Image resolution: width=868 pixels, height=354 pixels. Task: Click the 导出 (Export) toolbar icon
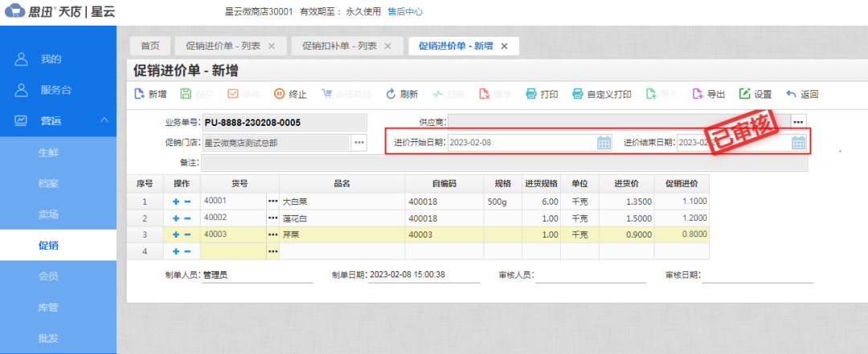click(x=708, y=94)
